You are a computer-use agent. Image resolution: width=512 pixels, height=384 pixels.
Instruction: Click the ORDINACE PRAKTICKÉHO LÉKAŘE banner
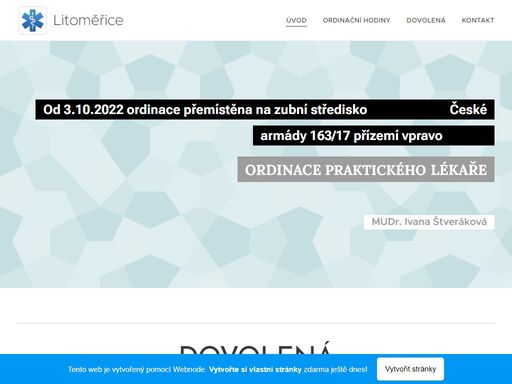pyautogui.click(x=366, y=169)
